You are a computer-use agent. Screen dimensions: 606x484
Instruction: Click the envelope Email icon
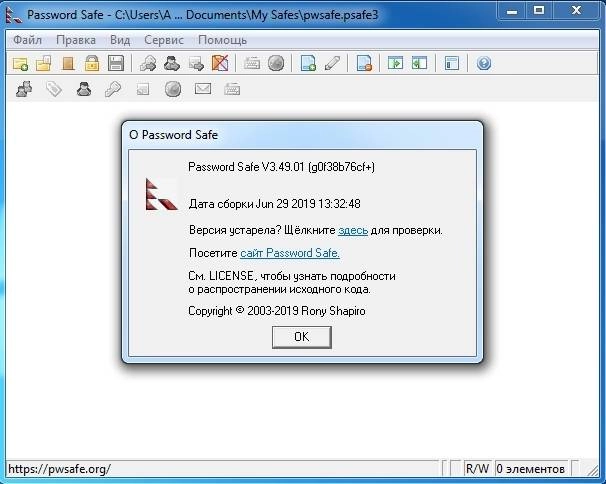click(x=203, y=89)
